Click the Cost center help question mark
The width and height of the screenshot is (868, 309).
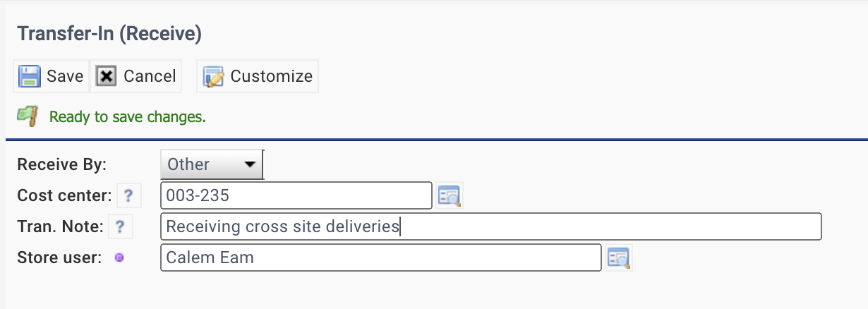coord(128,195)
